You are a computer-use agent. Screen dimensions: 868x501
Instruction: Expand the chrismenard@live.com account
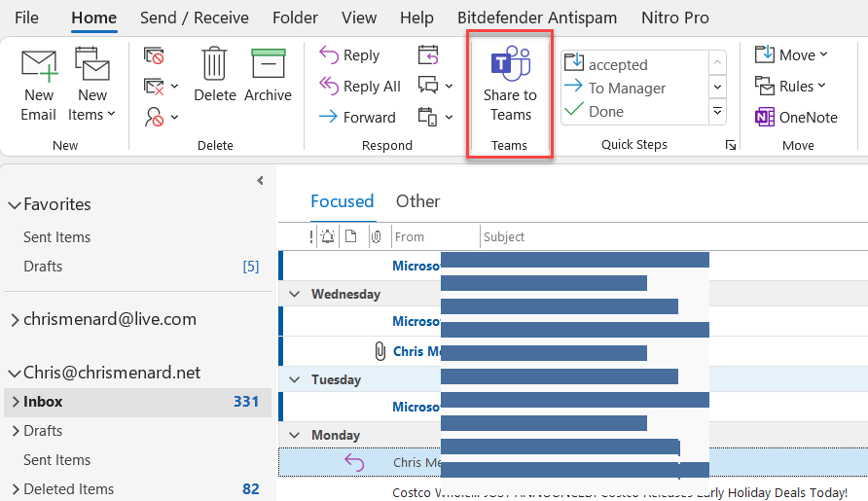point(15,320)
